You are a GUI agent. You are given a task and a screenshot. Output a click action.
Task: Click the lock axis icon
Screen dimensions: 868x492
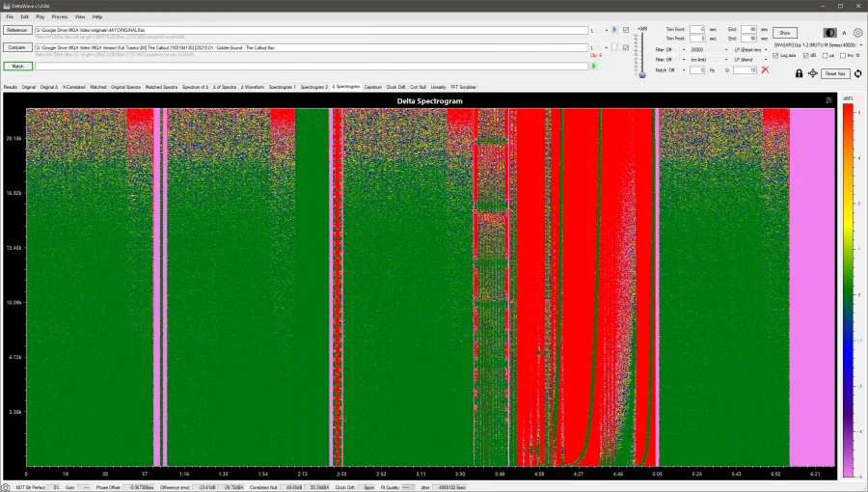coord(799,73)
